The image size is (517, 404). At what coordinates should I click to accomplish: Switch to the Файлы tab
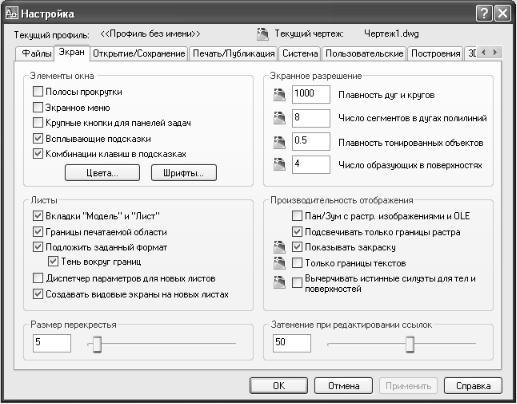pos(36,54)
